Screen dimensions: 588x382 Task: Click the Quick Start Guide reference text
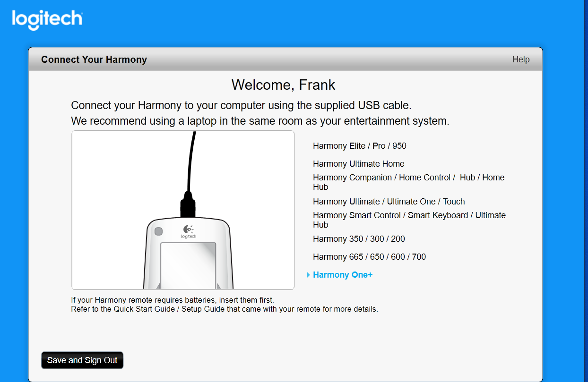225,309
